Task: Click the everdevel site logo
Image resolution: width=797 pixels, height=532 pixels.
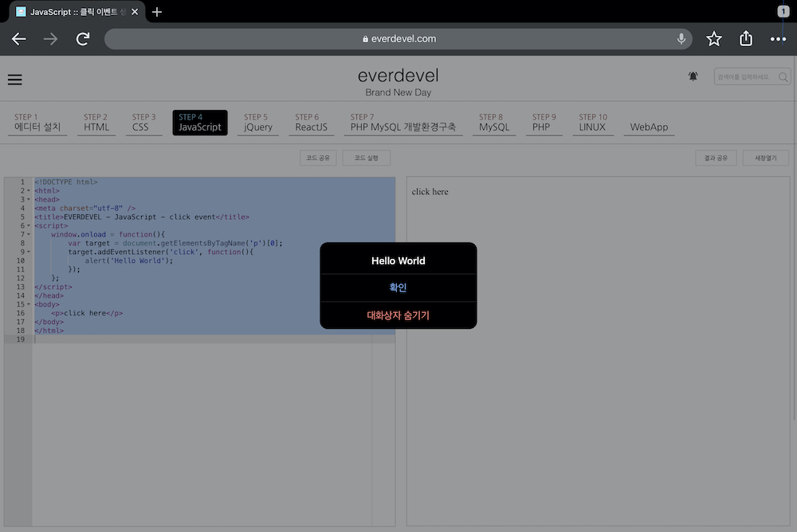Action: click(x=398, y=75)
